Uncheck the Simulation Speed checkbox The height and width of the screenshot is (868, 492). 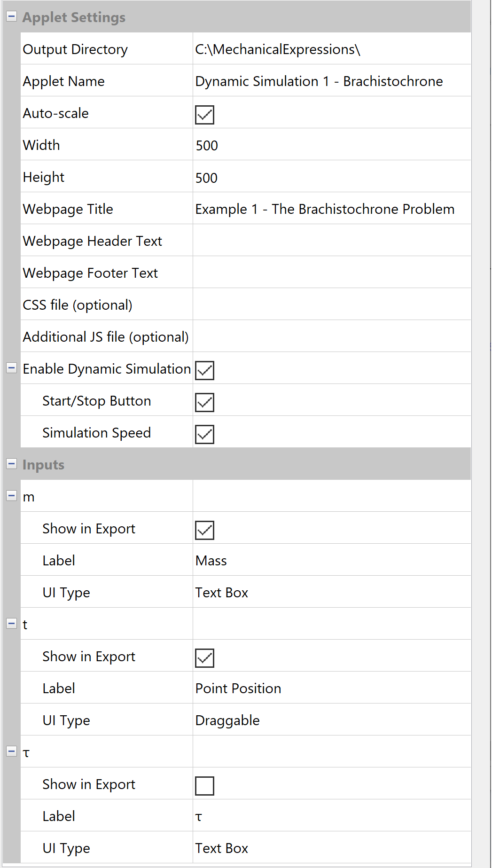click(204, 434)
